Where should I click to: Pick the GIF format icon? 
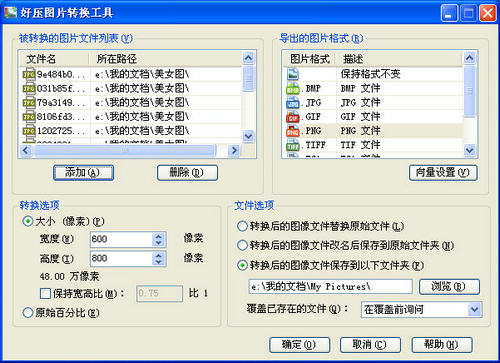tap(293, 117)
